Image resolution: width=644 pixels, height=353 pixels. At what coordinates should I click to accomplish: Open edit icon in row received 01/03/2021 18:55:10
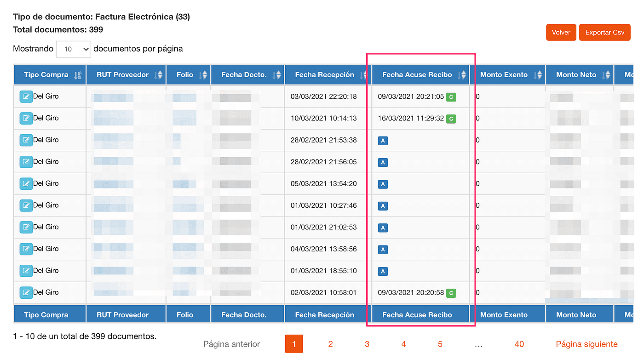click(26, 271)
